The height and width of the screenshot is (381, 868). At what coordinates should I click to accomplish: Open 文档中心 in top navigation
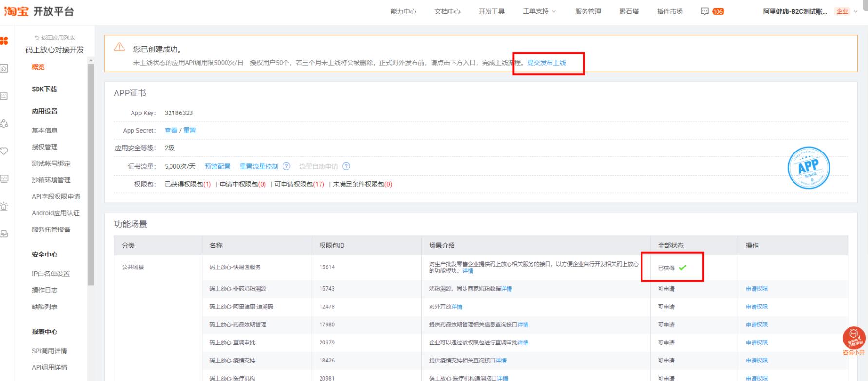pyautogui.click(x=447, y=11)
